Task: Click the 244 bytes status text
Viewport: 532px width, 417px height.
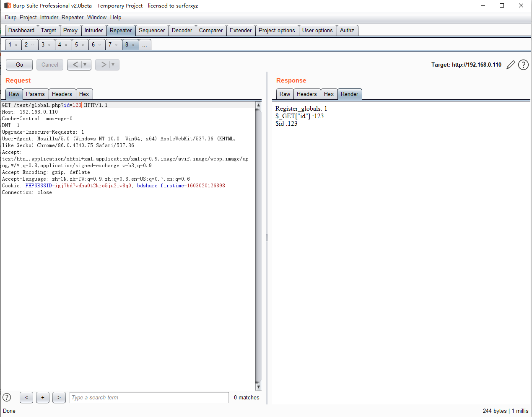Action: (x=495, y=411)
